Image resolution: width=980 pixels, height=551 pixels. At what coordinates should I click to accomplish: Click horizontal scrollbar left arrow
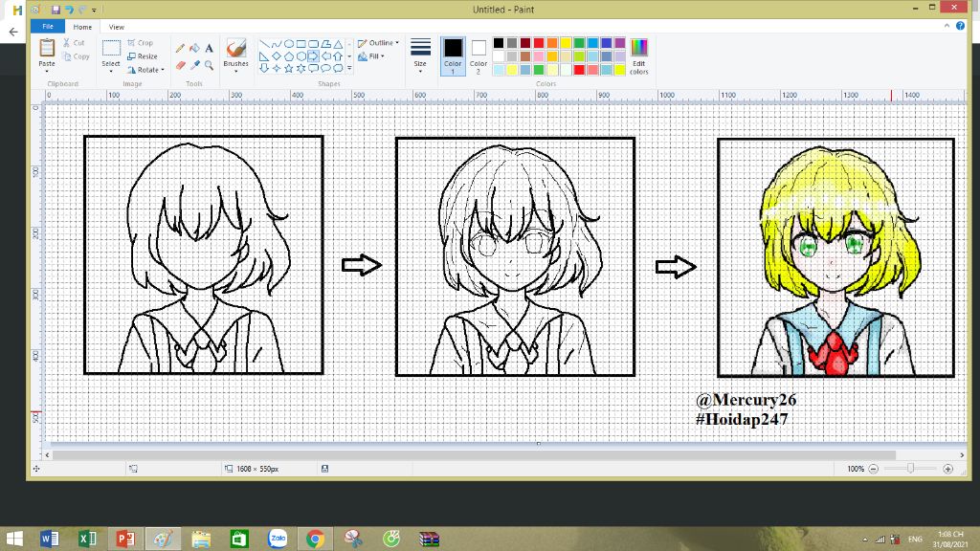48,454
